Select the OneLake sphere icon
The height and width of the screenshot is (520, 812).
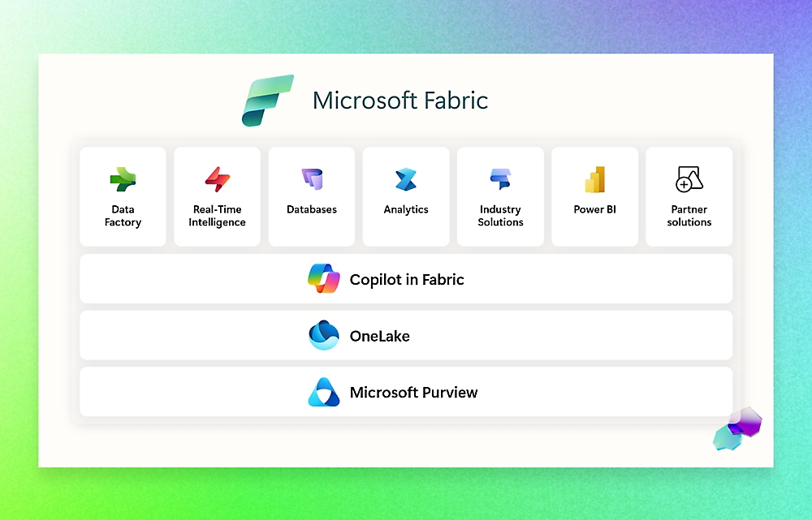pos(323,335)
